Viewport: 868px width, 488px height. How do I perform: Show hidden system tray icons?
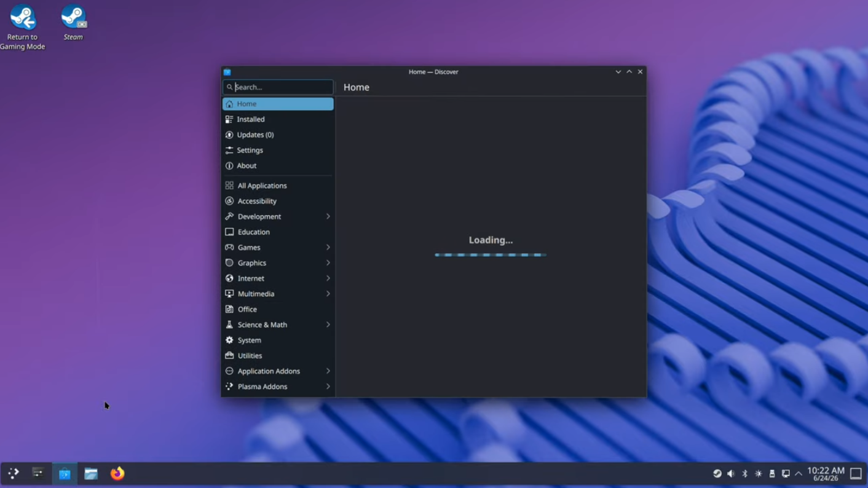pyautogui.click(x=799, y=474)
